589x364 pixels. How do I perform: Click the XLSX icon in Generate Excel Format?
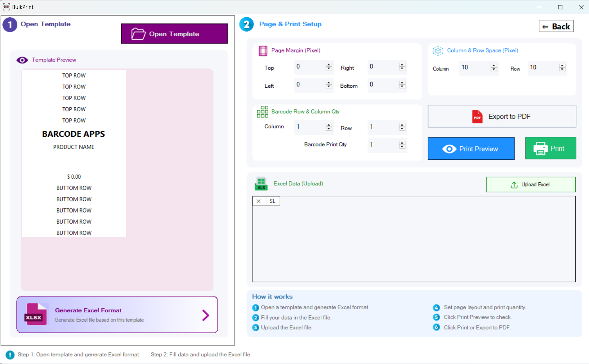pos(35,314)
